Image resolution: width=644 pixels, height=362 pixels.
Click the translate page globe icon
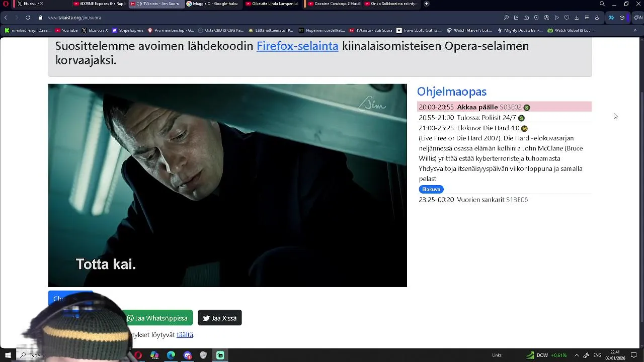546,18
